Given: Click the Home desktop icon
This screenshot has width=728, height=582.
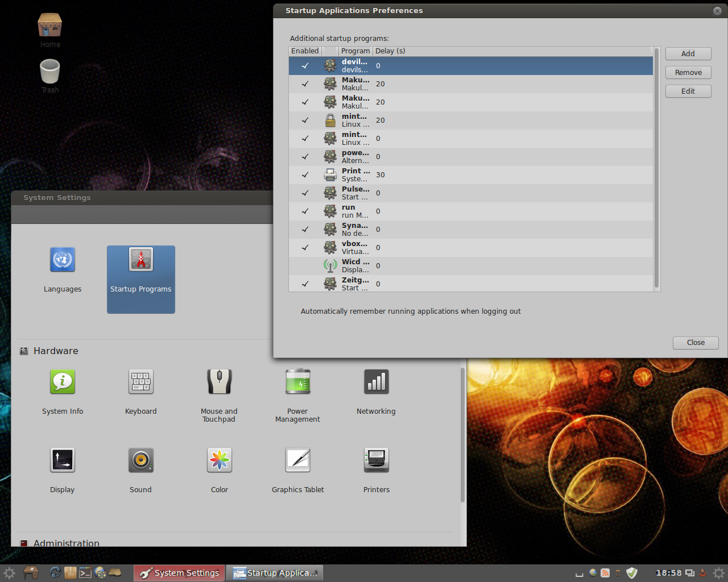Looking at the screenshot, I should point(50,31).
